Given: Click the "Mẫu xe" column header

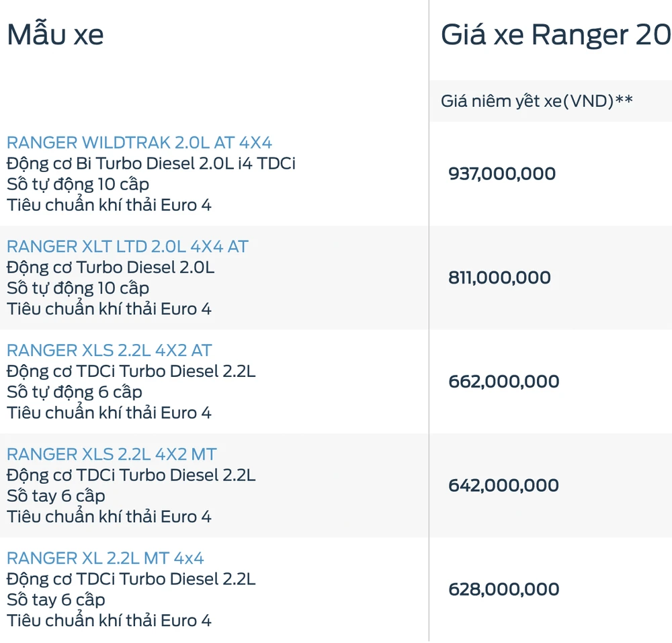Looking at the screenshot, I should point(55,34).
